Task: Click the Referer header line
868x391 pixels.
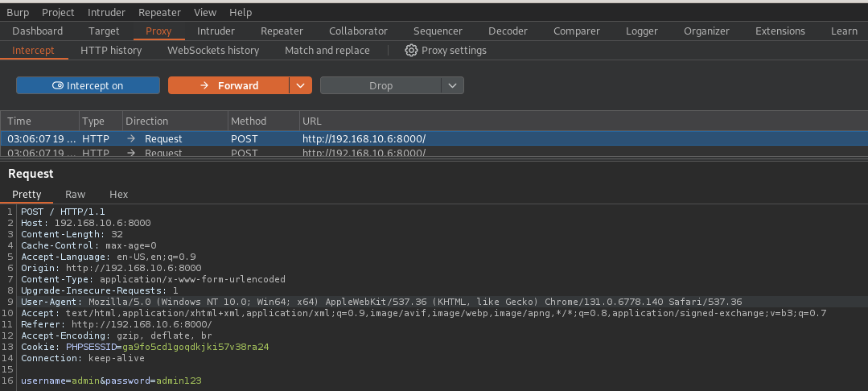Action: (x=117, y=324)
